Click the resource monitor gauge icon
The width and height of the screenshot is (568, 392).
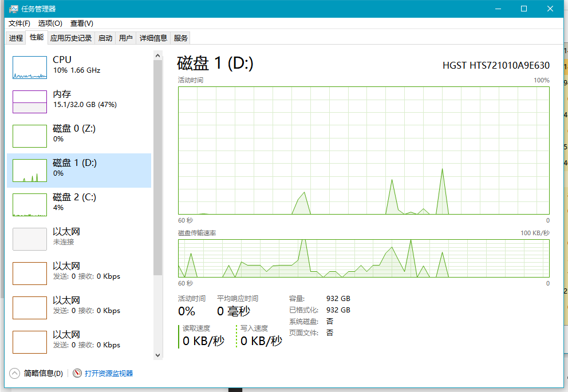(x=77, y=373)
